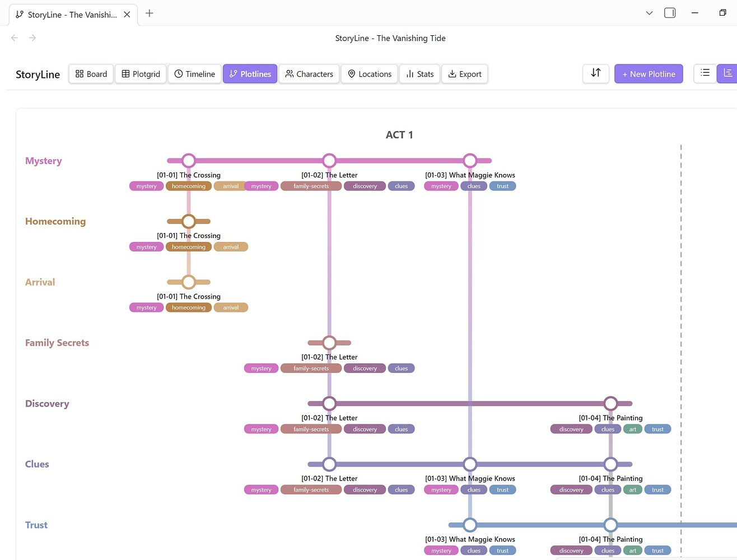This screenshot has width=737, height=560.
Task: Show the Stats tab
Action: [x=420, y=74]
